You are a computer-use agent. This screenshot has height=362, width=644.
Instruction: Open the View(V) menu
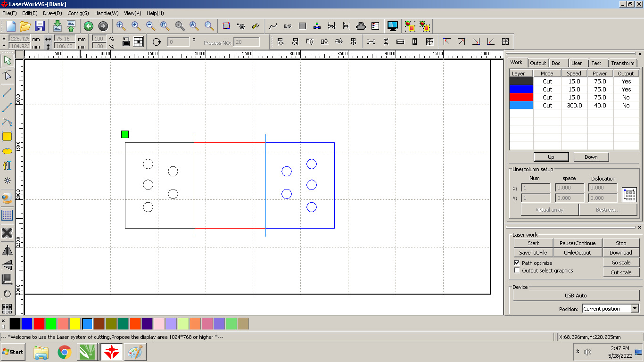[132, 13]
